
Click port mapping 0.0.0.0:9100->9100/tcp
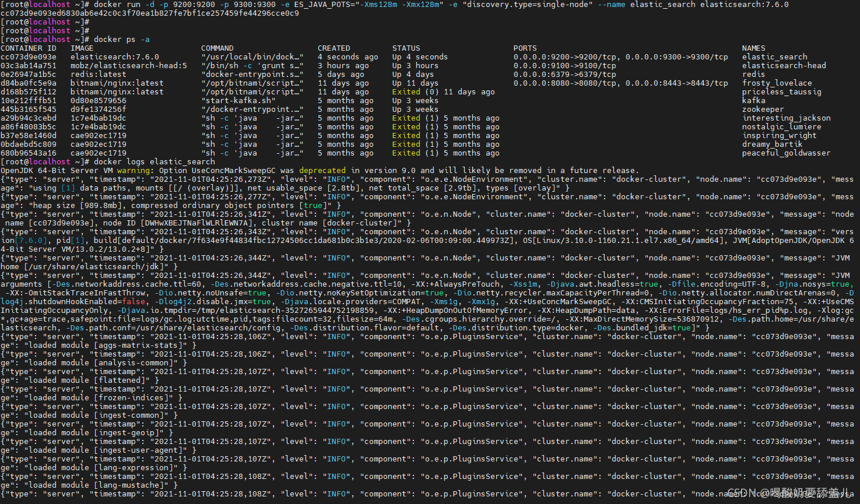[x=565, y=66]
